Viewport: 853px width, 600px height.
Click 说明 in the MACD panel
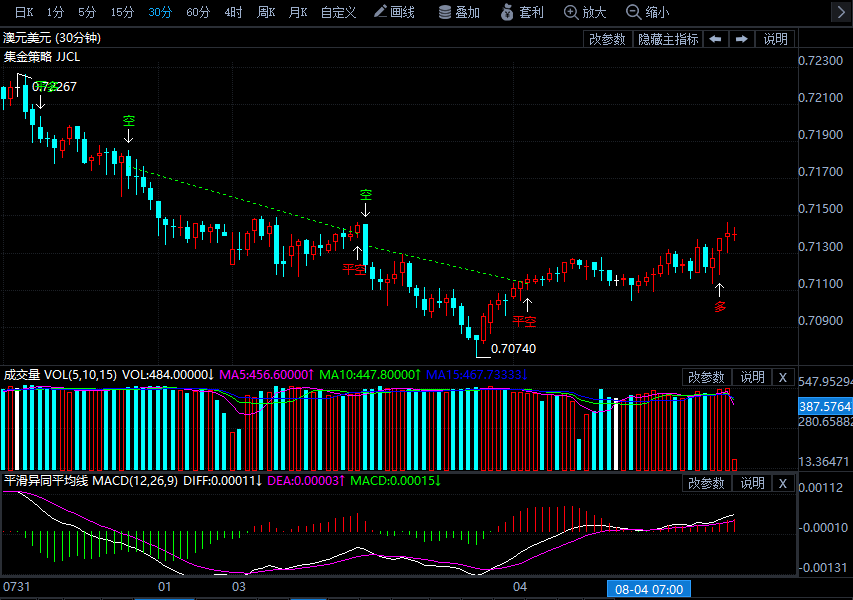[752, 483]
